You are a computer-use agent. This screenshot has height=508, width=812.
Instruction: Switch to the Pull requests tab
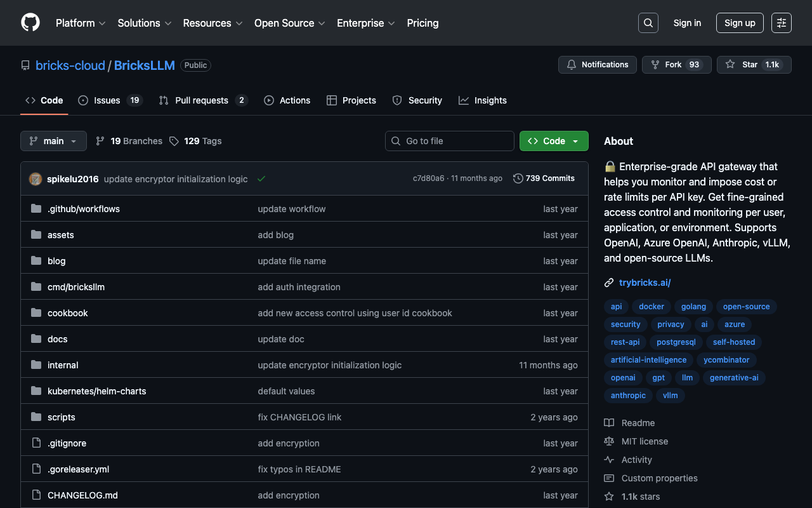[x=202, y=100]
